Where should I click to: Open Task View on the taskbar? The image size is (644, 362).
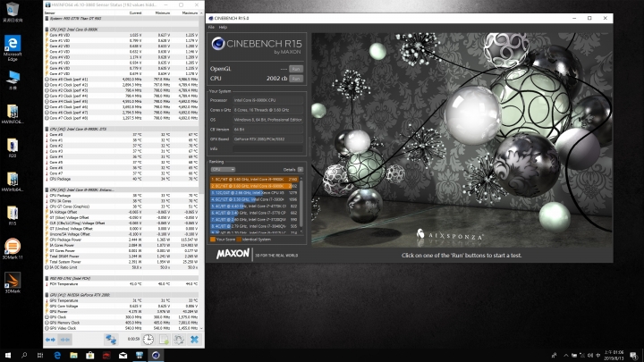tap(40, 356)
